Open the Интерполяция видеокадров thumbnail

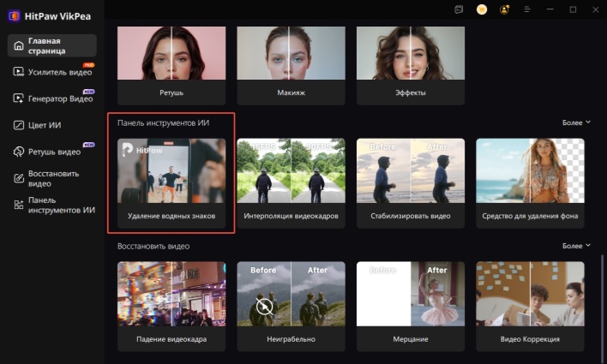(291, 170)
